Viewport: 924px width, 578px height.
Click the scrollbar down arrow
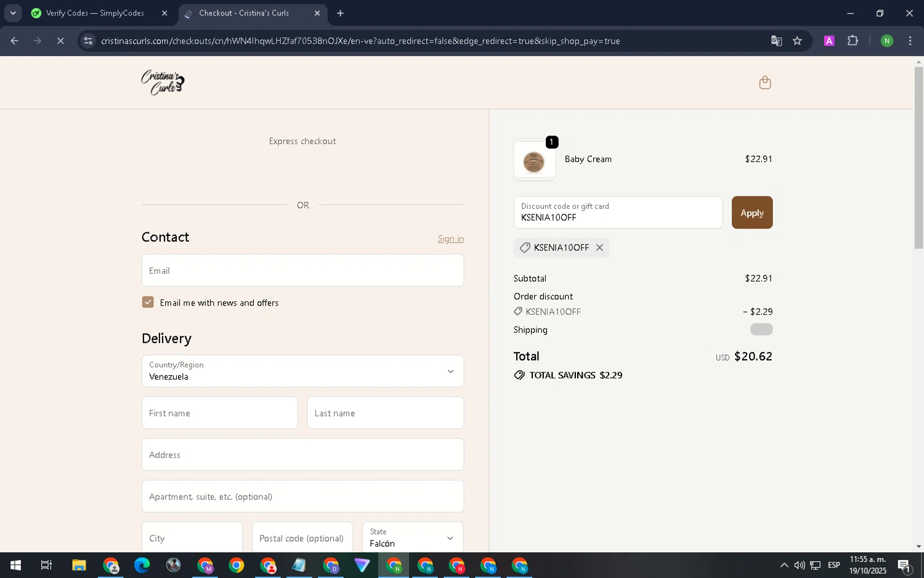point(918,547)
